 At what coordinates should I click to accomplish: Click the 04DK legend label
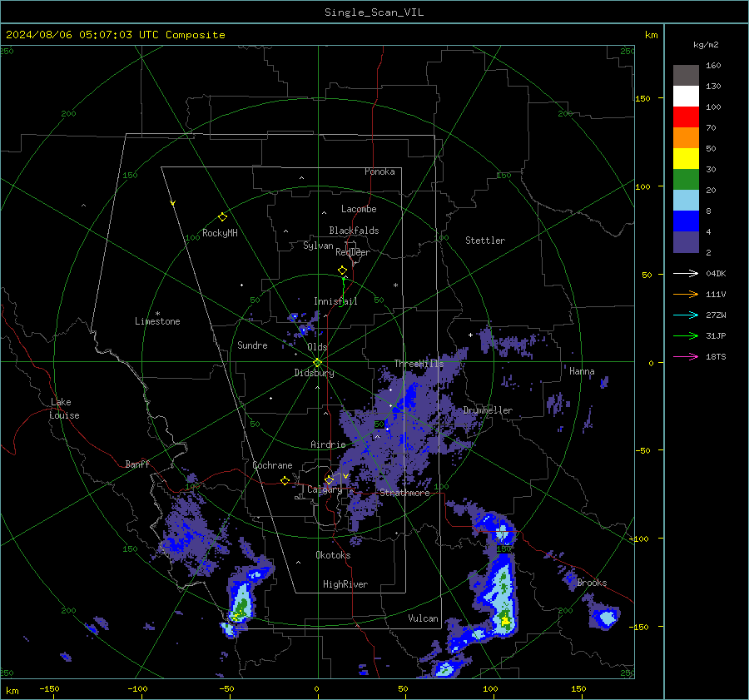pyautogui.click(x=716, y=273)
